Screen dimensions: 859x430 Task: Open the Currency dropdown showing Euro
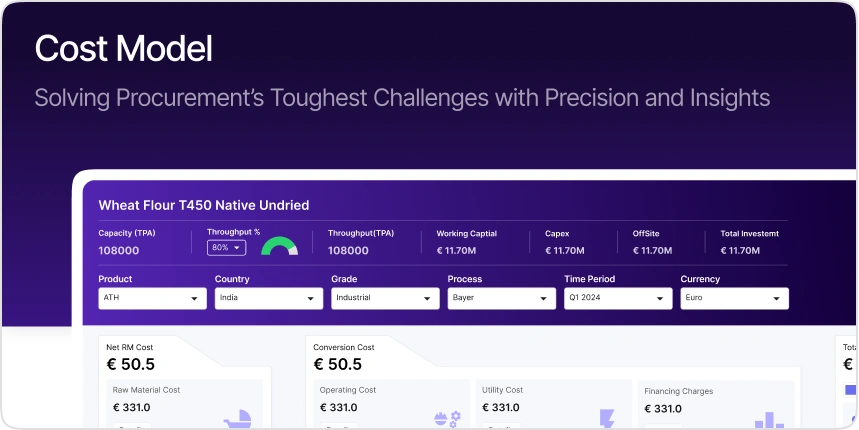pyautogui.click(x=734, y=298)
